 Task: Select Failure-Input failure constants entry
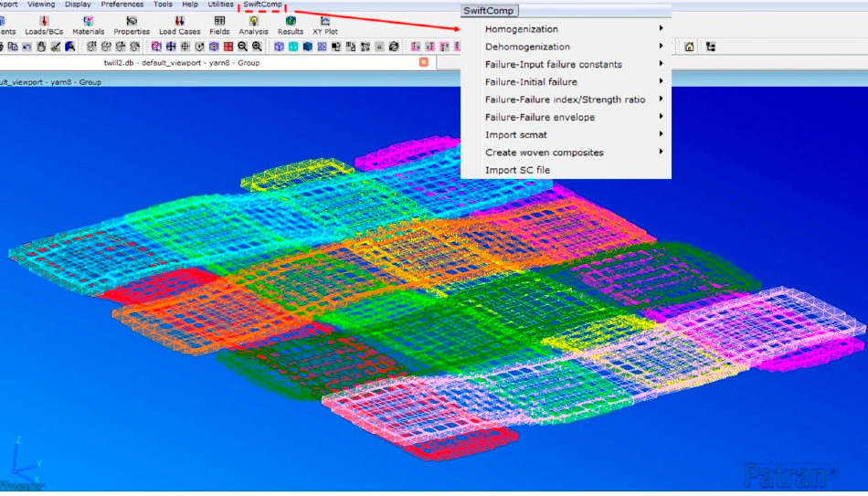click(554, 64)
